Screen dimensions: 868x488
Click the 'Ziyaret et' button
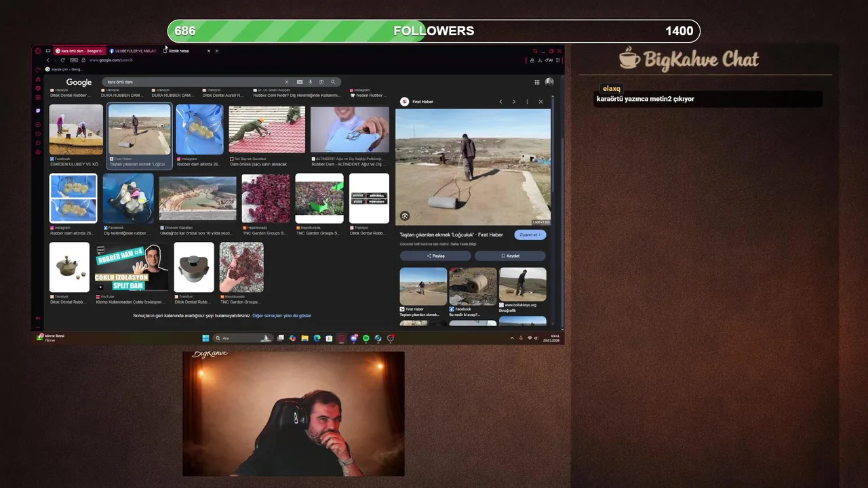530,235
